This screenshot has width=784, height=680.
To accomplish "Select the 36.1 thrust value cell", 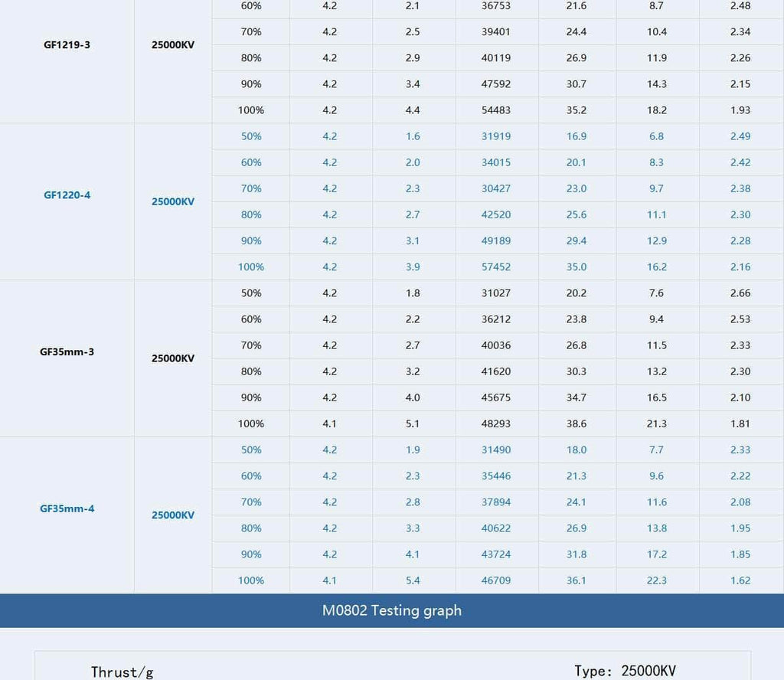I will (x=577, y=580).
